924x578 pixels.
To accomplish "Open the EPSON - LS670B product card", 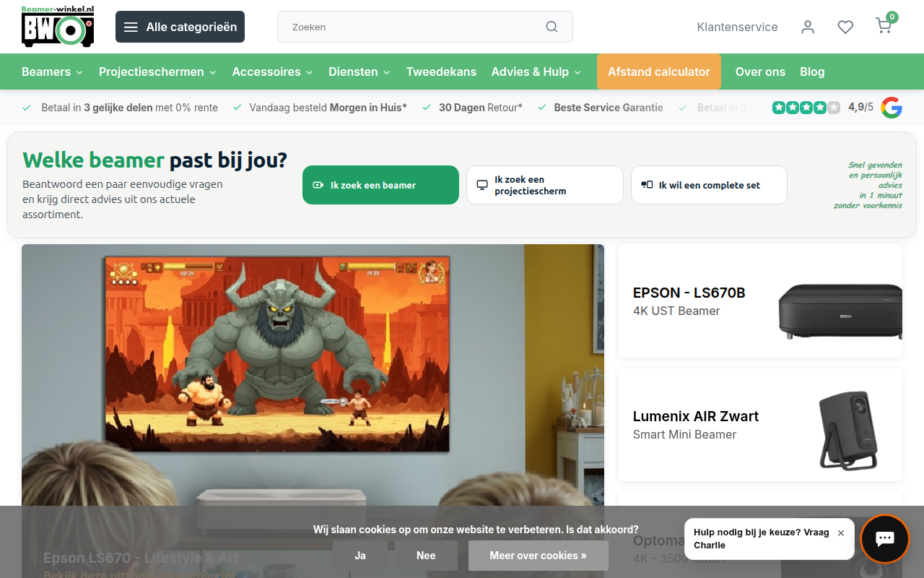I will [760, 301].
